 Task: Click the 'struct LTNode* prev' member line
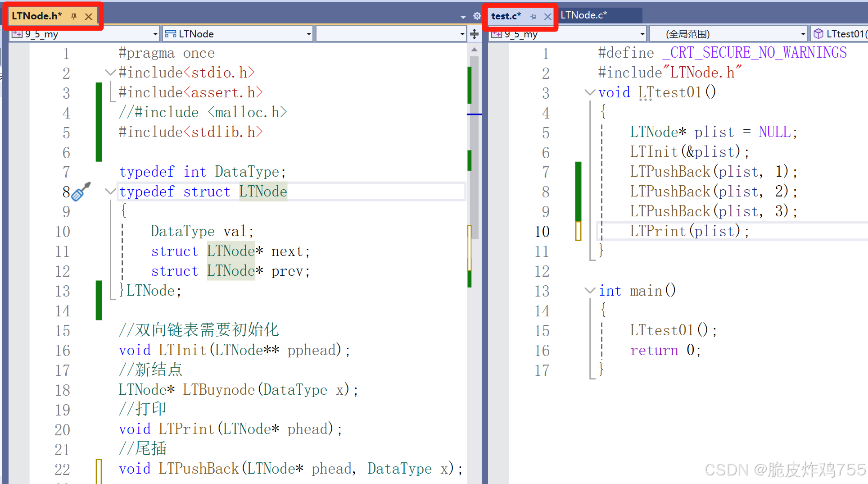[231, 271]
